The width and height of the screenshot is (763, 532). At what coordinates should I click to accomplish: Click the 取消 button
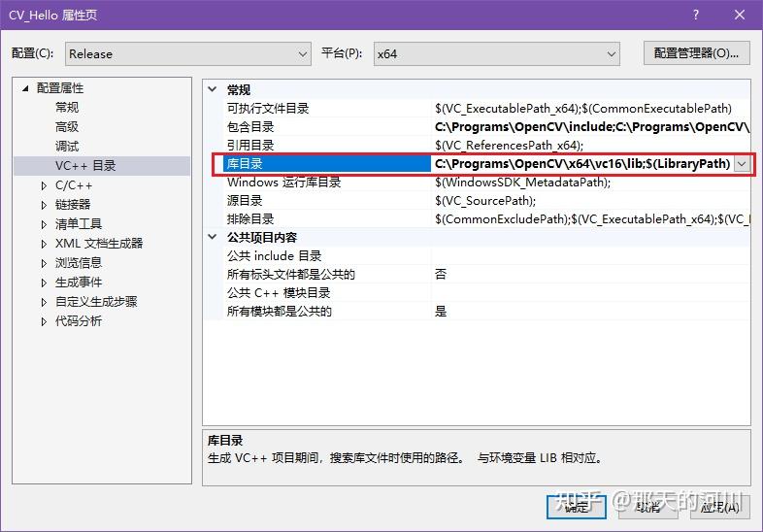[x=647, y=507]
